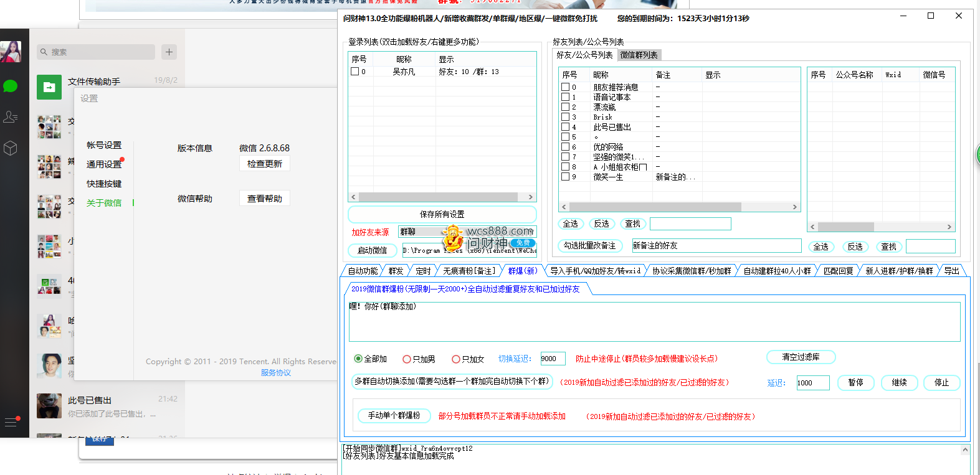Click the 勾选批量改备注 button
980x475 pixels.
pyautogui.click(x=589, y=245)
